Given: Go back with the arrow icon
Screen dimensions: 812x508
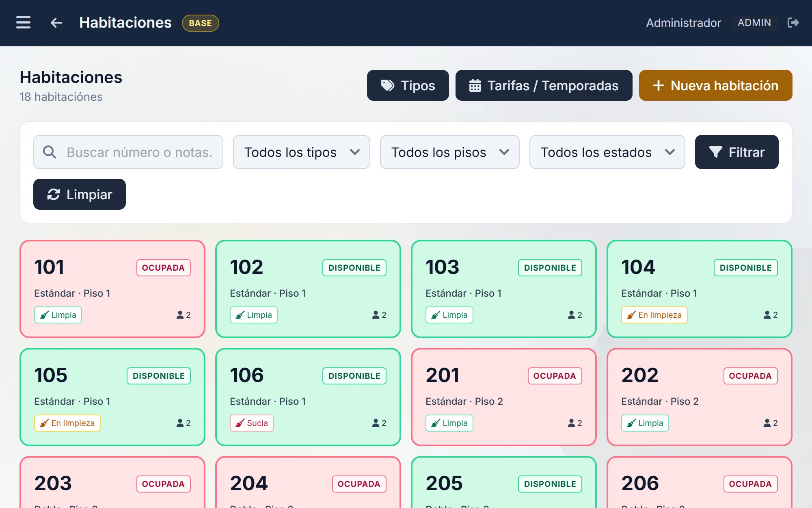Looking at the screenshot, I should [x=56, y=23].
